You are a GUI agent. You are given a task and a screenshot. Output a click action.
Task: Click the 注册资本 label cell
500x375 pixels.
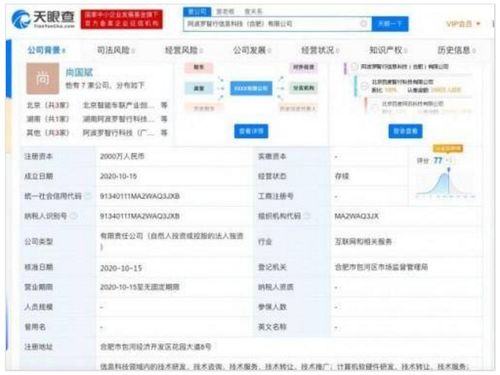tap(59, 156)
